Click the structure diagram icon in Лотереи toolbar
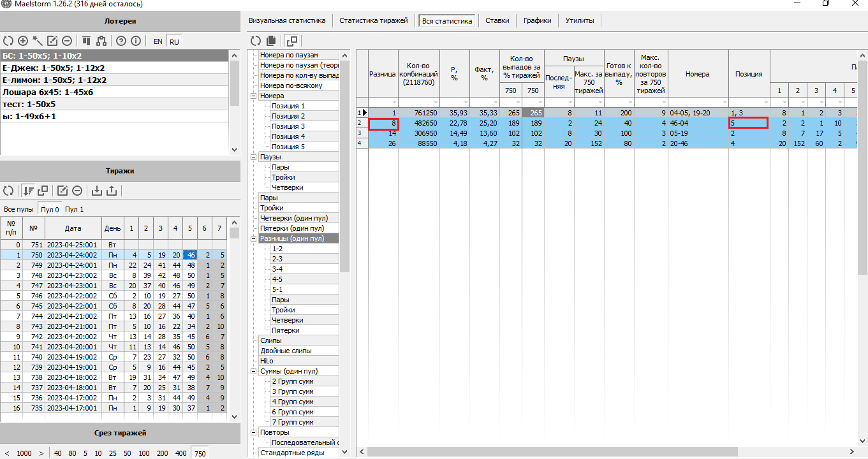Screen dimensions: 868x459 pos(101,41)
